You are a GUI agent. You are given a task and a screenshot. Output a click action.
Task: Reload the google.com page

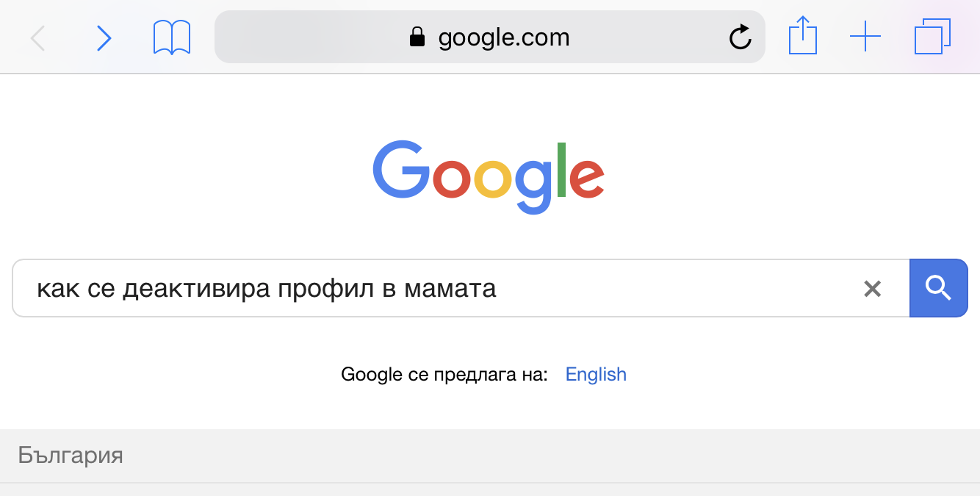740,37
